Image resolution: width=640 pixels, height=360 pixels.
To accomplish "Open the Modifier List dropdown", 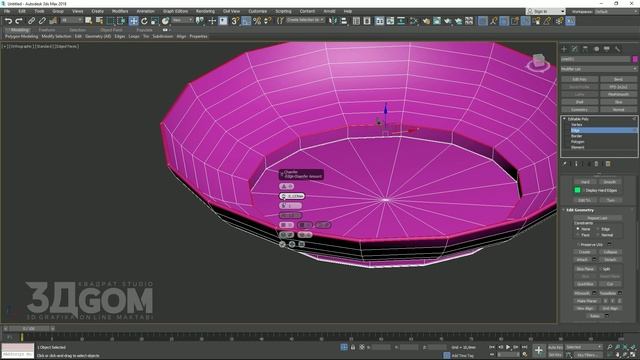I will pyautogui.click(x=599, y=69).
